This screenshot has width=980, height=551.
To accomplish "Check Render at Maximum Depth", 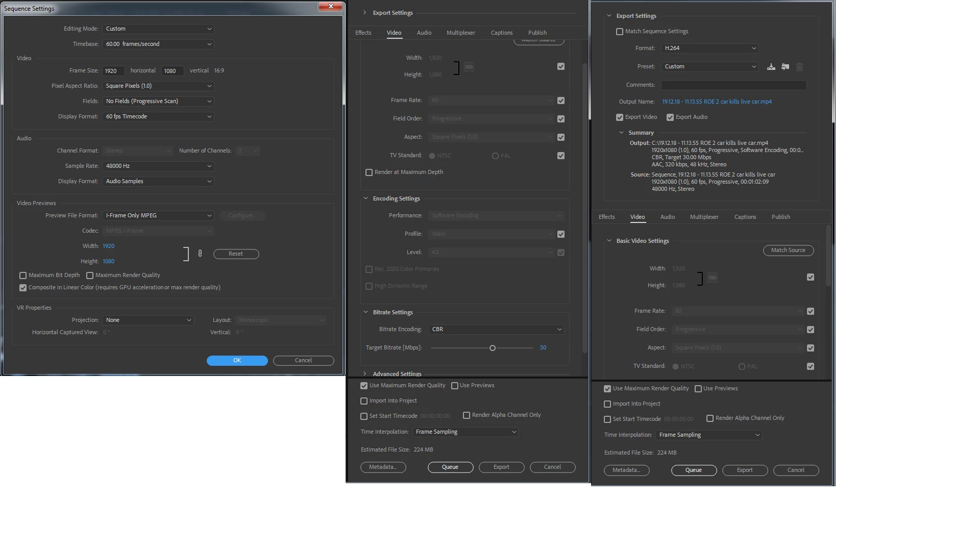I will [x=369, y=172].
